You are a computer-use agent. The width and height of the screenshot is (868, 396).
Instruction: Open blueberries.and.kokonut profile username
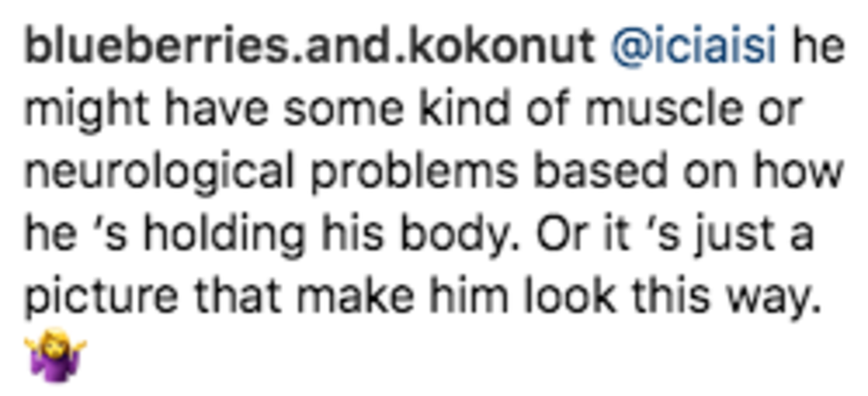click(309, 48)
